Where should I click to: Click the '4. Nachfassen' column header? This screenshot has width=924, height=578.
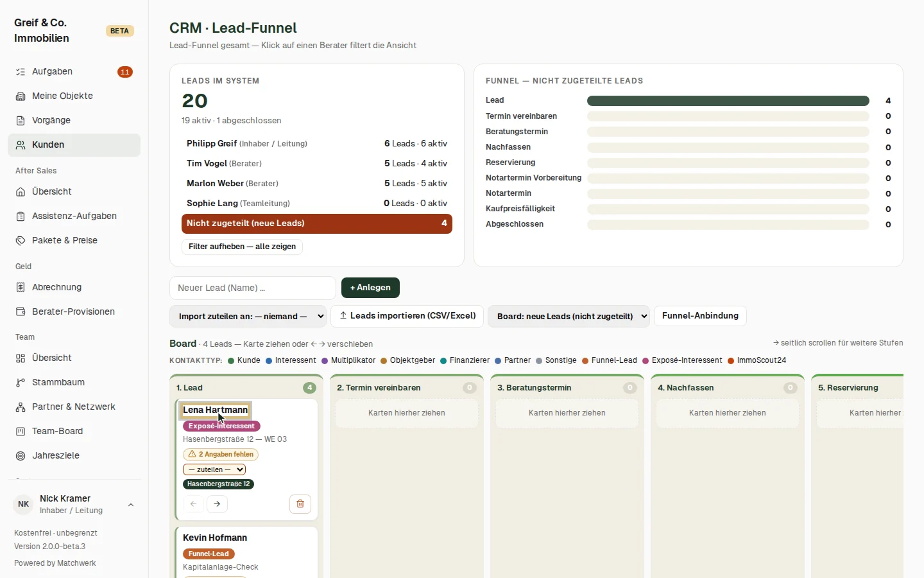click(x=728, y=388)
